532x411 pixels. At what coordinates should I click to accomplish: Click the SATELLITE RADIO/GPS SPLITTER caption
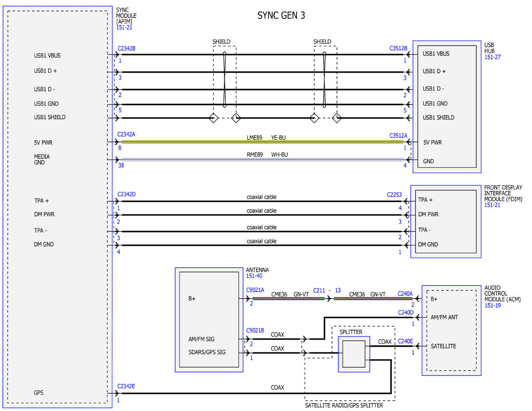[344, 405]
